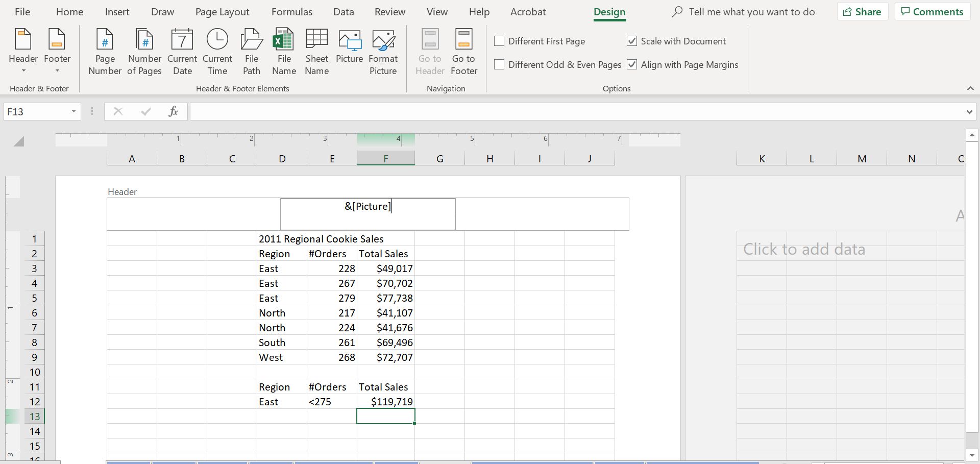This screenshot has height=464, width=980.
Task: Select cell '2011 Regional Cookie Sales'
Action: (321, 239)
